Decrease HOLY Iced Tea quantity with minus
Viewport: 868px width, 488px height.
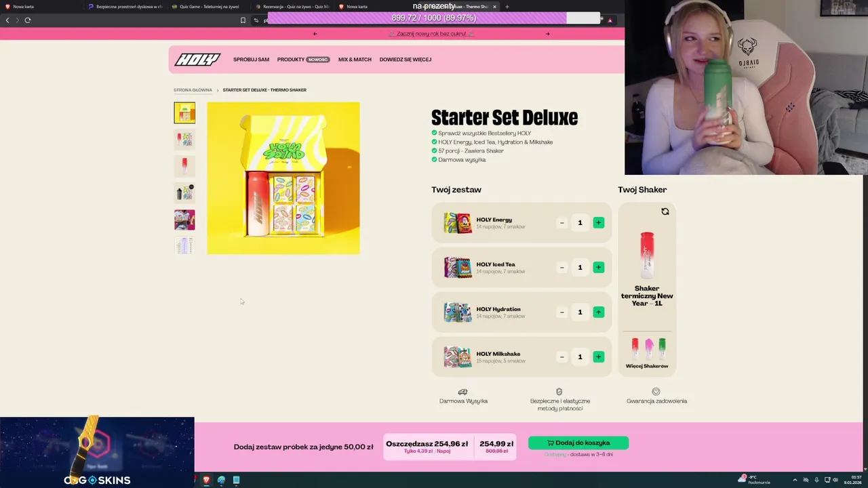tap(561, 267)
